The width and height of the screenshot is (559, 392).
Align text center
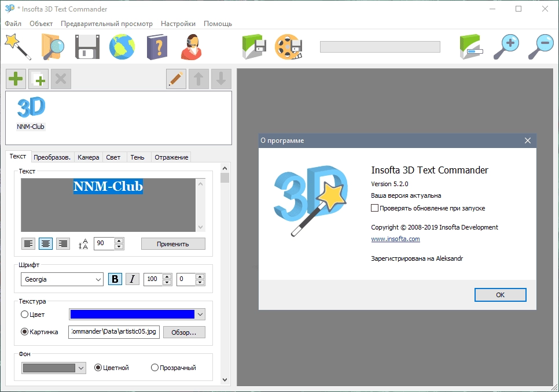point(46,244)
